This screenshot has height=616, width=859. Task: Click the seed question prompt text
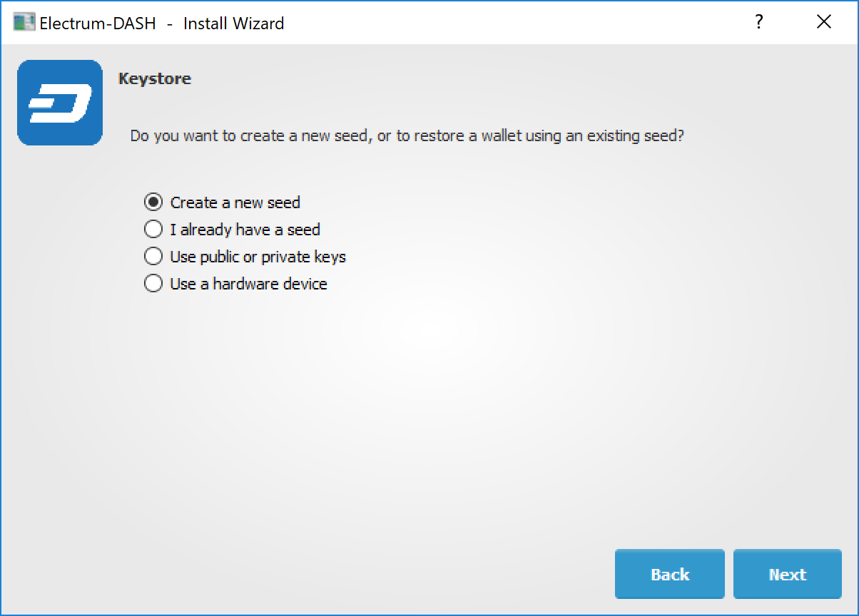coord(407,135)
